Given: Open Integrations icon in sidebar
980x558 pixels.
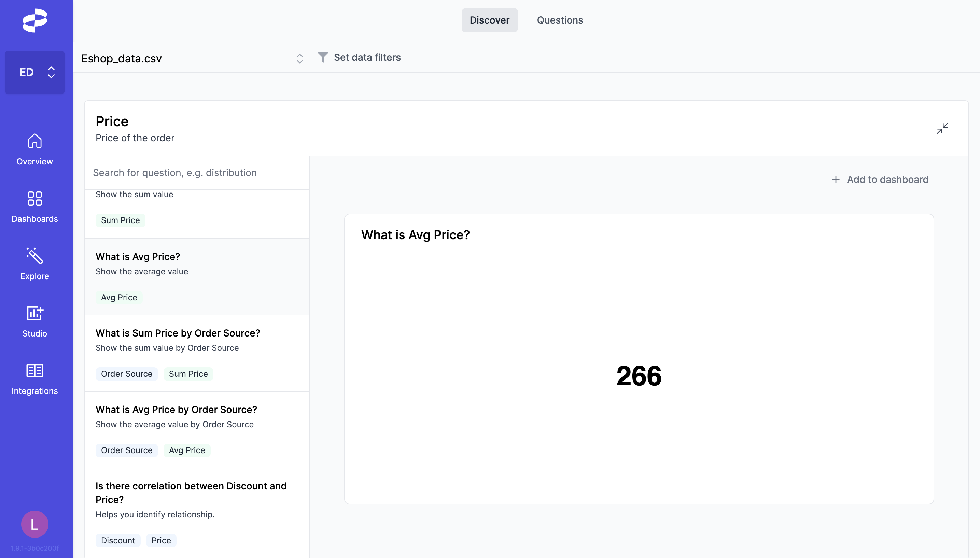Looking at the screenshot, I should point(34,371).
